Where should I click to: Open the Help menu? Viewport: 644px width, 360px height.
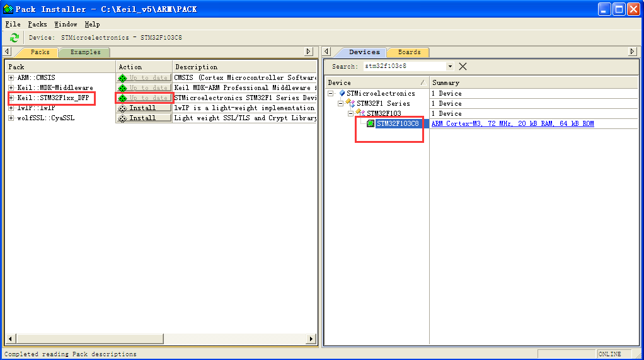tap(93, 24)
